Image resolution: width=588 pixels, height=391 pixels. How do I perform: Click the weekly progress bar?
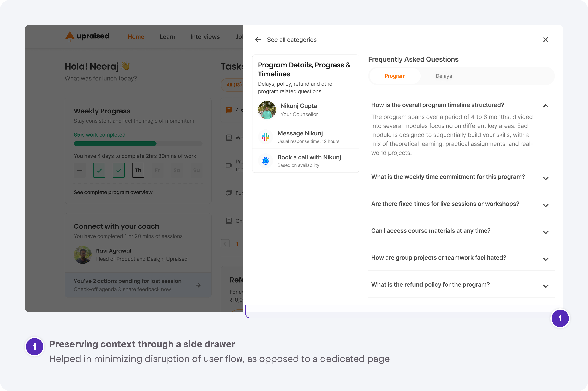tap(138, 144)
